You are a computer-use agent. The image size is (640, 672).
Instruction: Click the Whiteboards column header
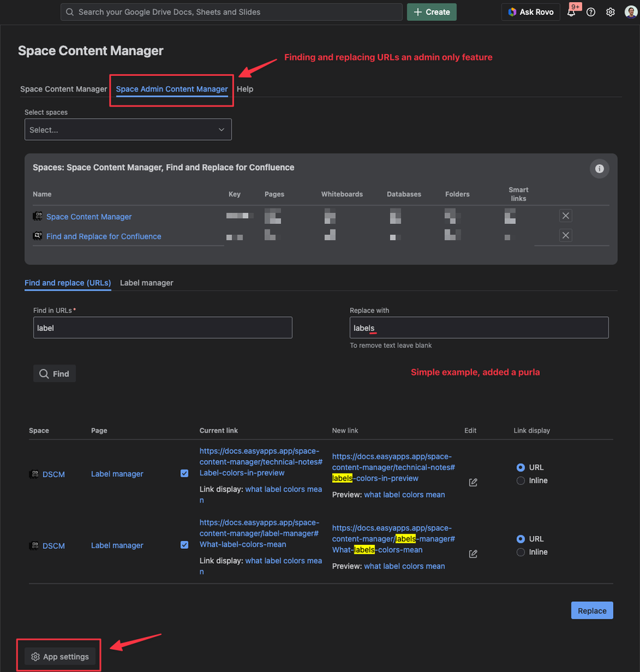(342, 194)
